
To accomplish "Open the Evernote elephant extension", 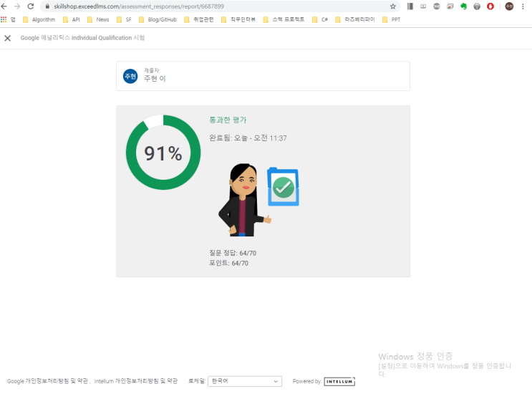I will pyautogui.click(x=463, y=6).
